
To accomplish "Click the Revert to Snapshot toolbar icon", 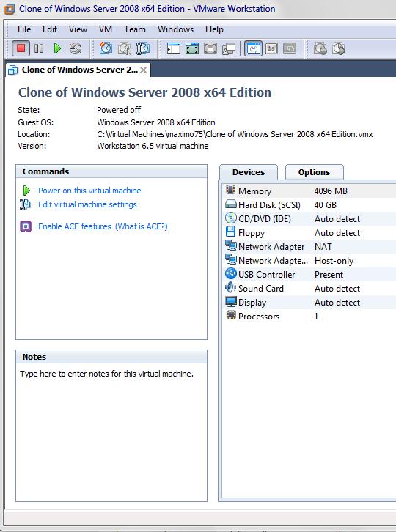I will (125, 48).
